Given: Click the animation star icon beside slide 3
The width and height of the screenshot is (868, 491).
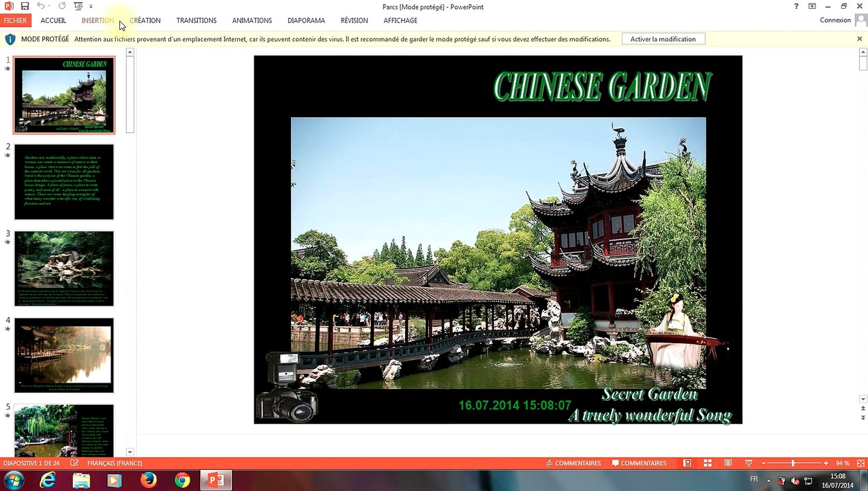Looking at the screenshot, I should pos(8,242).
